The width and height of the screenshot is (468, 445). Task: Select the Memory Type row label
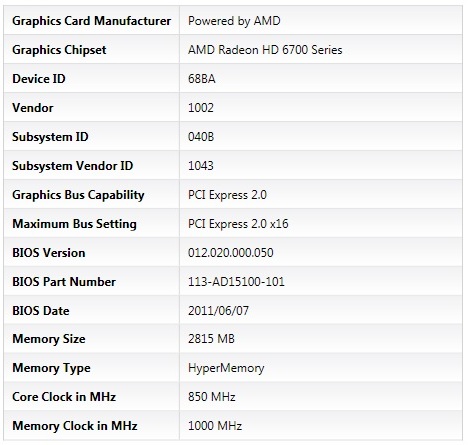pyautogui.click(x=51, y=368)
